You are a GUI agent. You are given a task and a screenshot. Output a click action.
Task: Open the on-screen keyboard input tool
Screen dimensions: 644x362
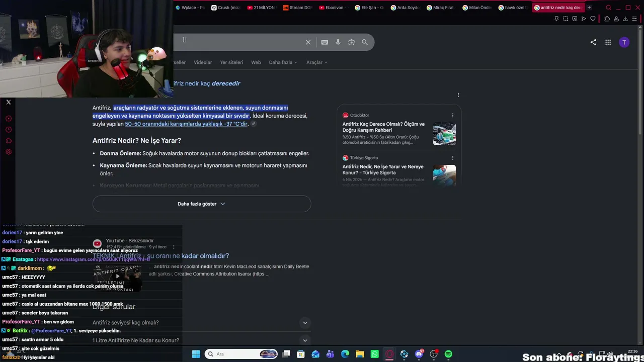pos(325,42)
